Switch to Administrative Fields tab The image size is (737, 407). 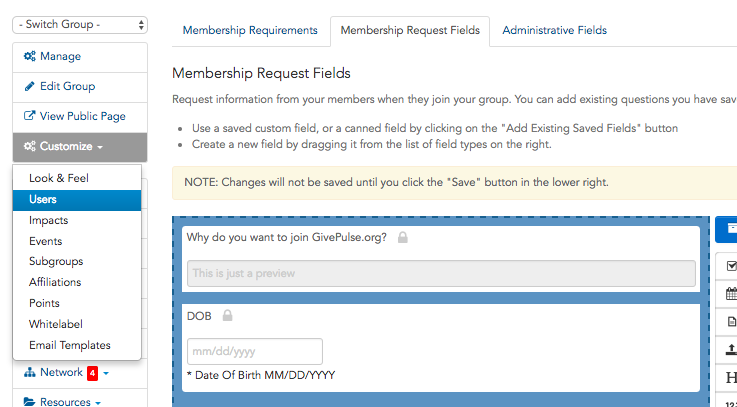555,31
